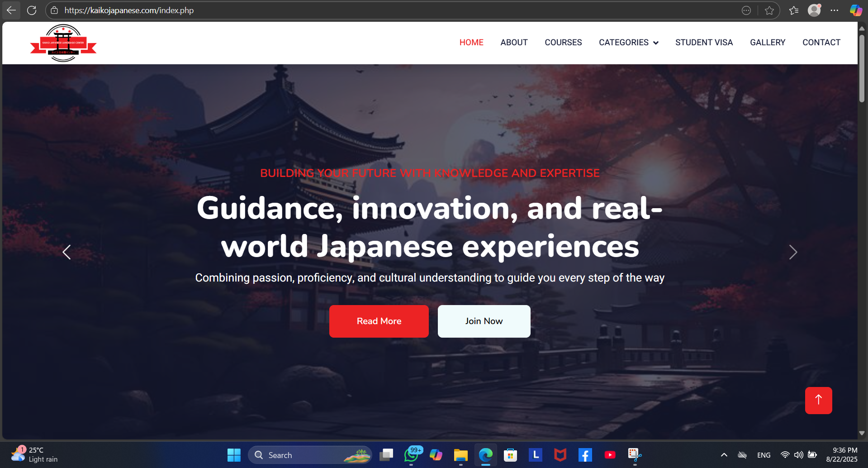The width and height of the screenshot is (868, 468).
Task: Click the browser address bar URL
Action: [129, 10]
